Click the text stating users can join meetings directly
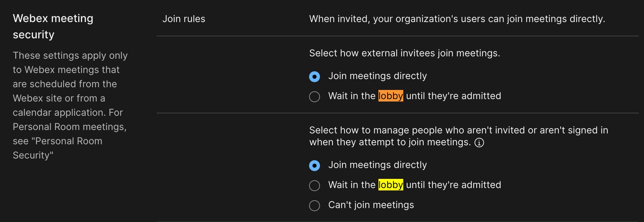Image resolution: width=644 pixels, height=222 pixels. point(457,19)
